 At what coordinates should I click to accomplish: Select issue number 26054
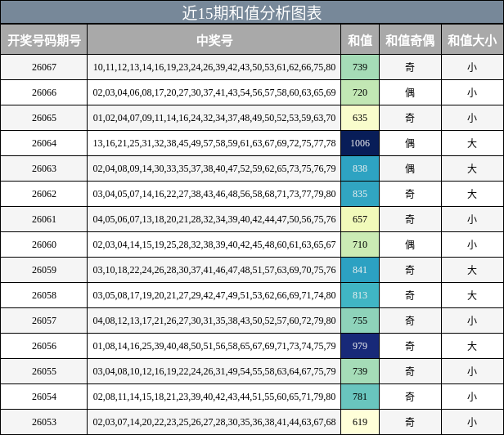coord(43,397)
